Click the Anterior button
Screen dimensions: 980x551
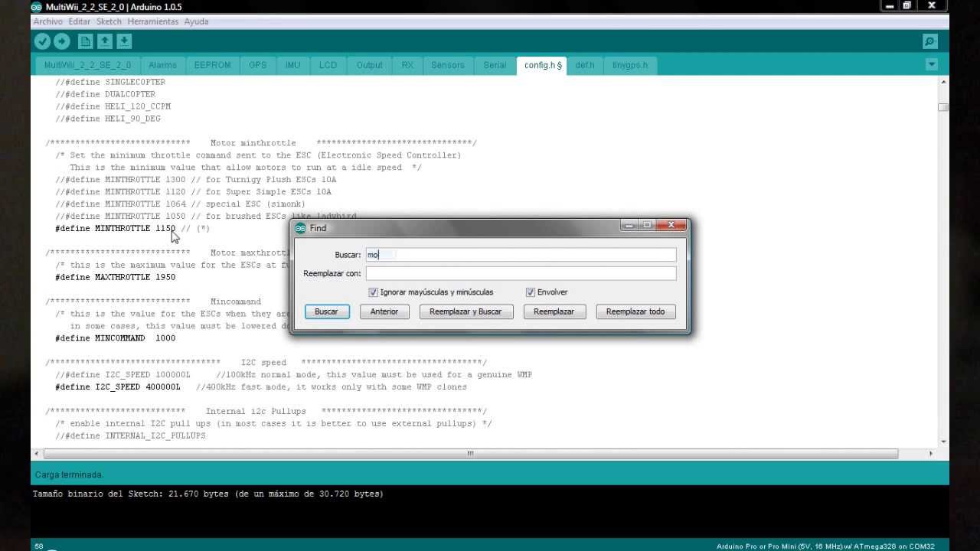click(x=384, y=311)
